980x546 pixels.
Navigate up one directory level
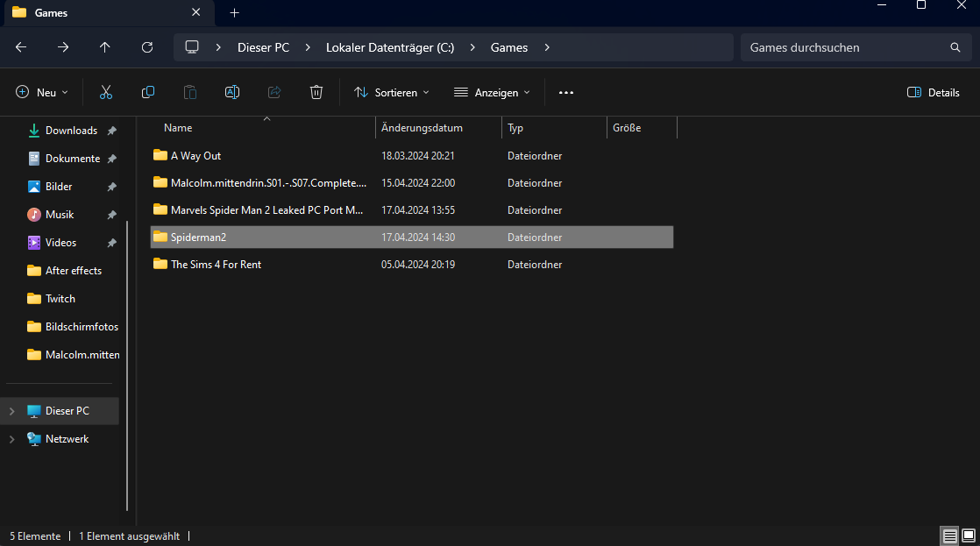click(105, 47)
